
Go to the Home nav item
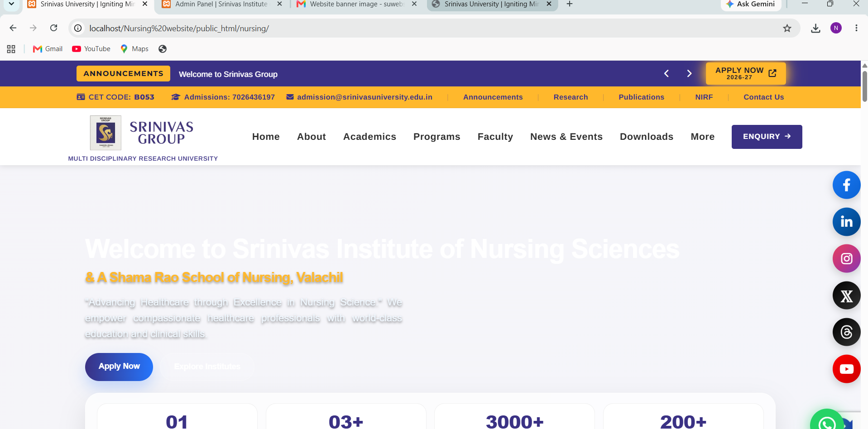pyautogui.click(x=266, y=137)
